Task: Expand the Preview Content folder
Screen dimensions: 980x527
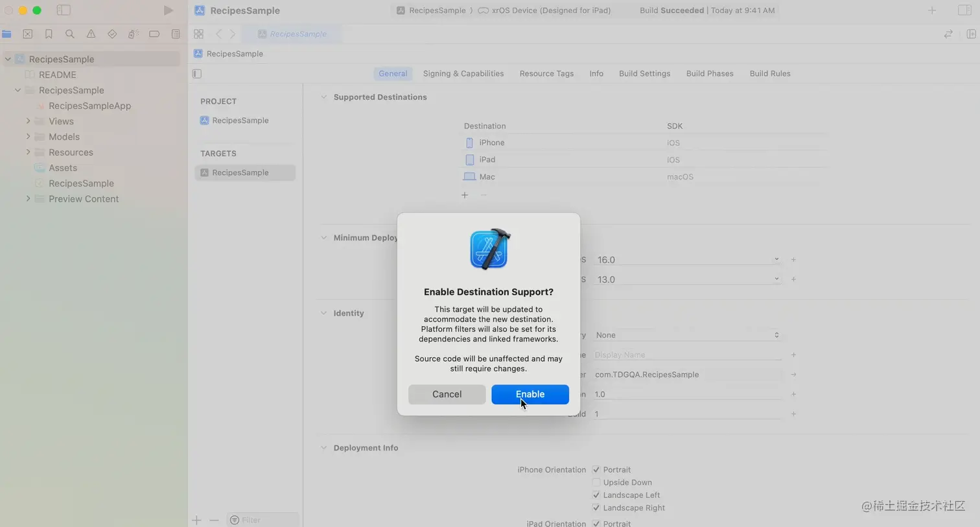Action: pyautogui.click(x=28, y=199)
